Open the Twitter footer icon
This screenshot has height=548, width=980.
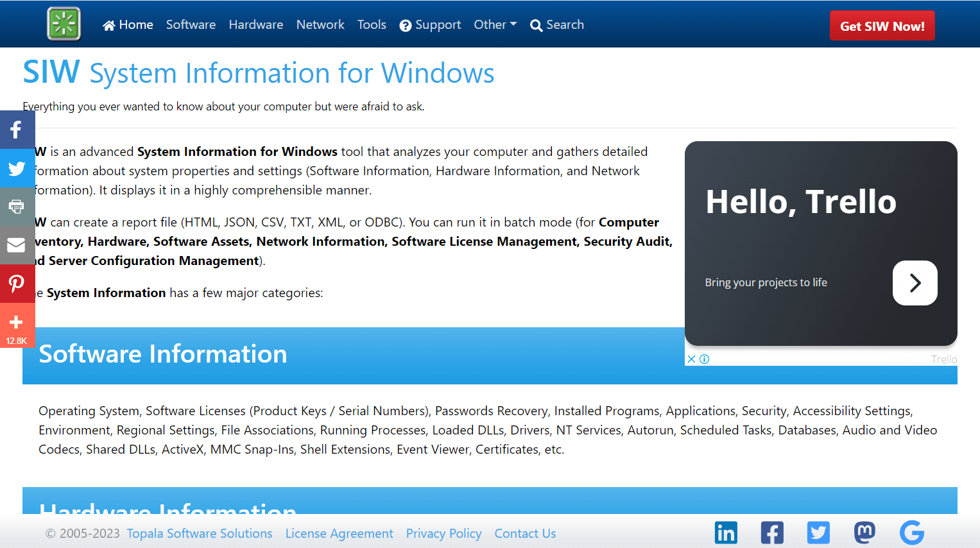point(818,533)
